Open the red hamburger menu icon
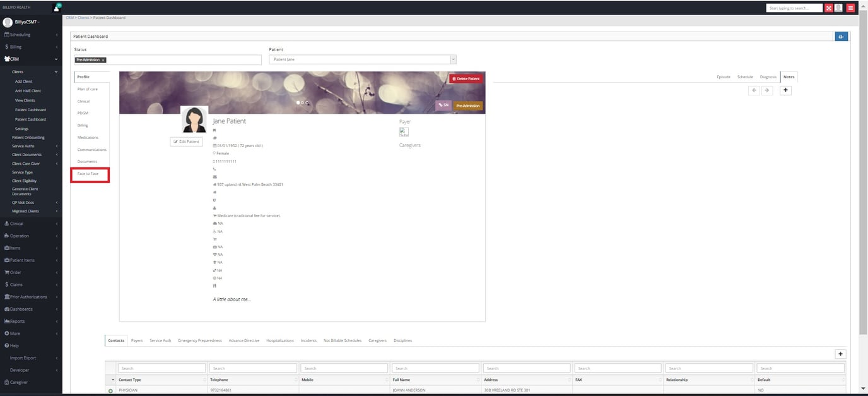 pos(850,8)
